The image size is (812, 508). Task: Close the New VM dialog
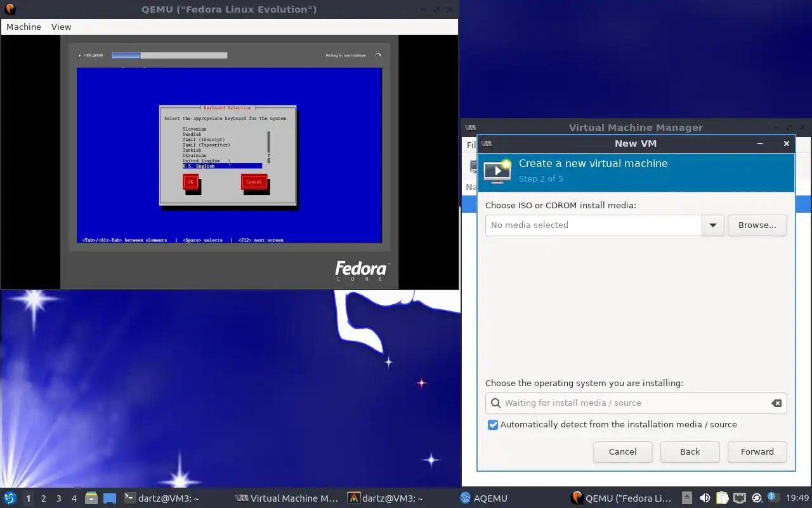coord(786,144)
